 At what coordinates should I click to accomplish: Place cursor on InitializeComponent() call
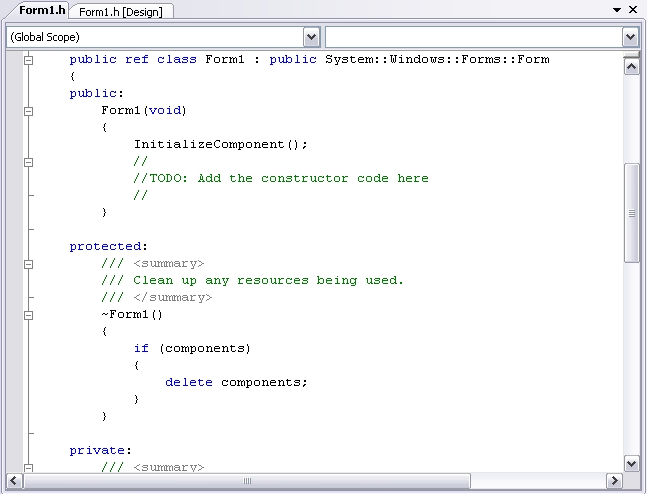click(220, 144)
